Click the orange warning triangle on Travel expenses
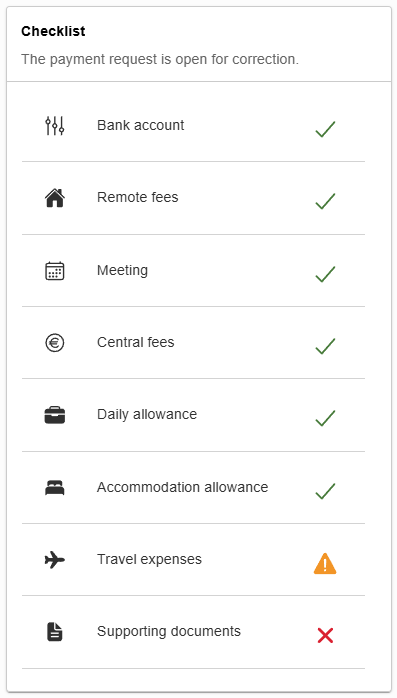The width and height of the screenshot is (397, 698). pyautogui.click(x=325, y=563)
